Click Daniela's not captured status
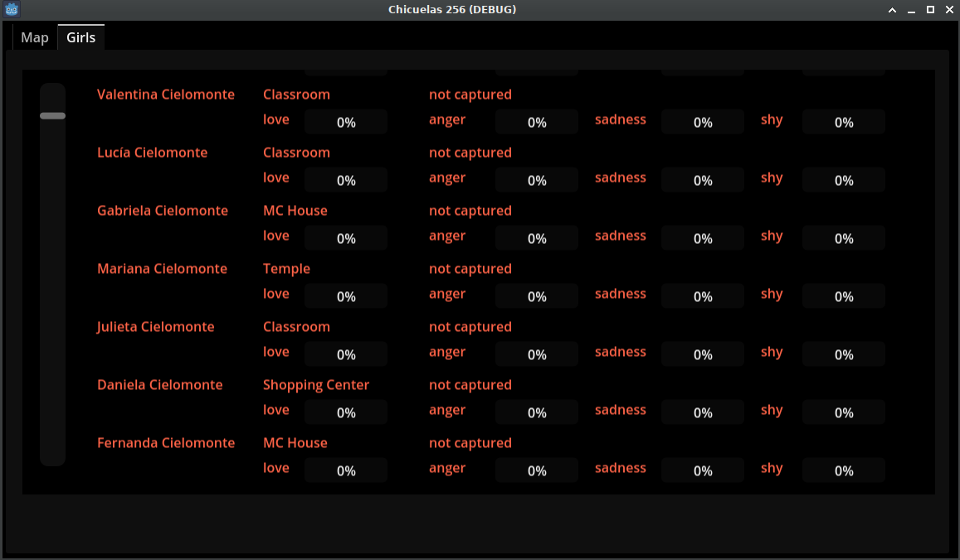The width and height of the screenshot is (960, 560). click(470, 385)
